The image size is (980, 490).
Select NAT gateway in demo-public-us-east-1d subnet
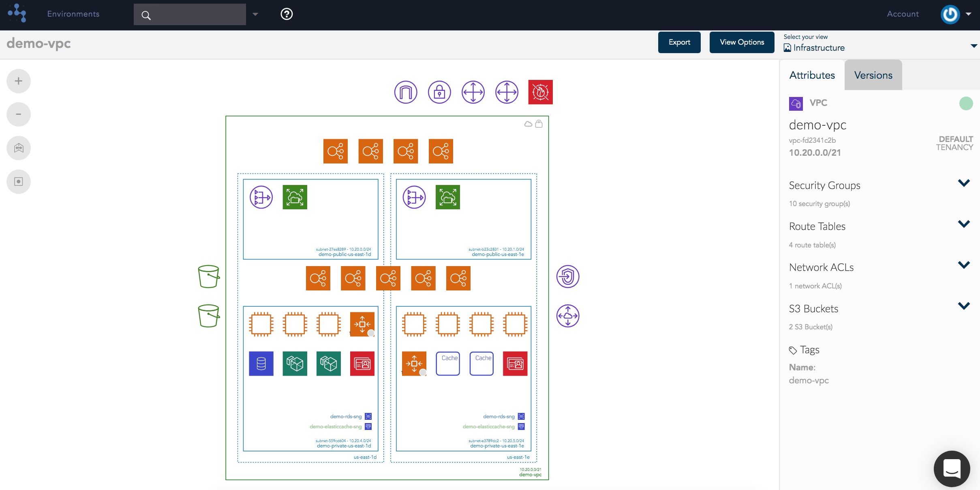tap(261, 197)
